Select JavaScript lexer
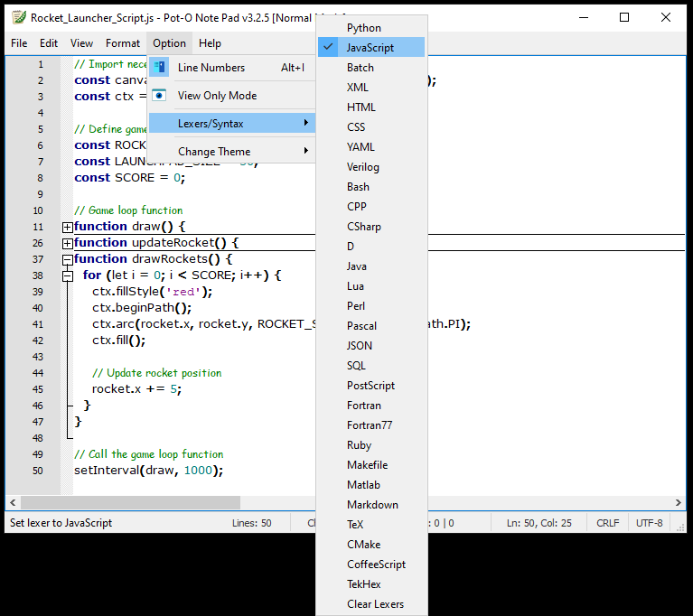 click(371, 47)
